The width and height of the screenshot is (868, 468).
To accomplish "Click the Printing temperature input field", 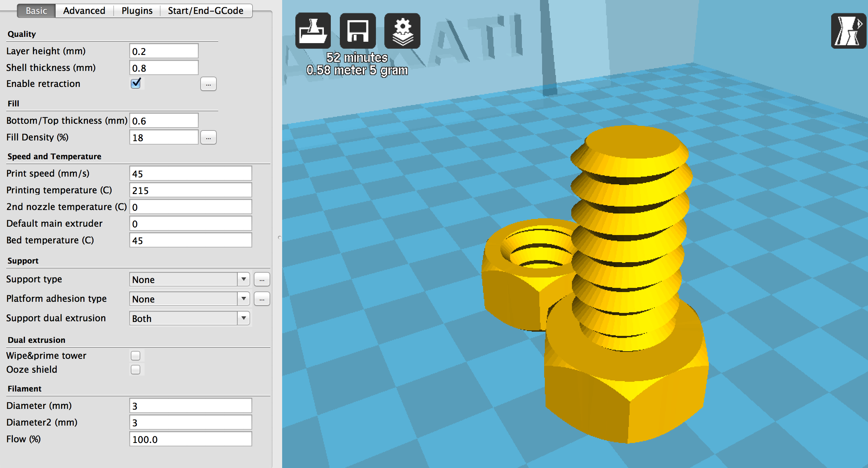I will (190, 190).
